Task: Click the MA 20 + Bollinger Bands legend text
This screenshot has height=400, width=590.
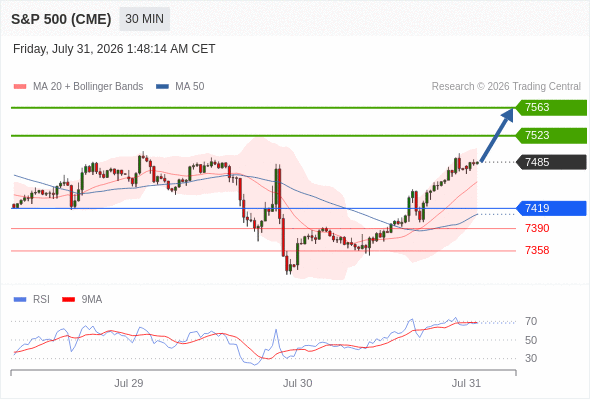Action: point(88,87)
